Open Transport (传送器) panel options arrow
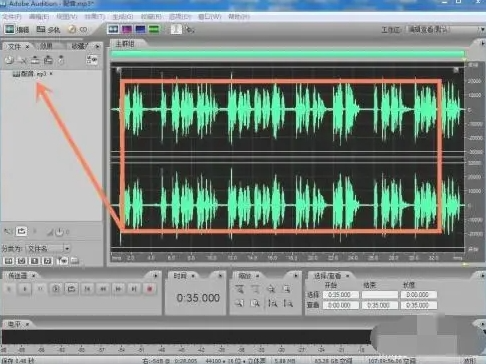486x364 pixels. pyautogui.click(x=155, y=276)
